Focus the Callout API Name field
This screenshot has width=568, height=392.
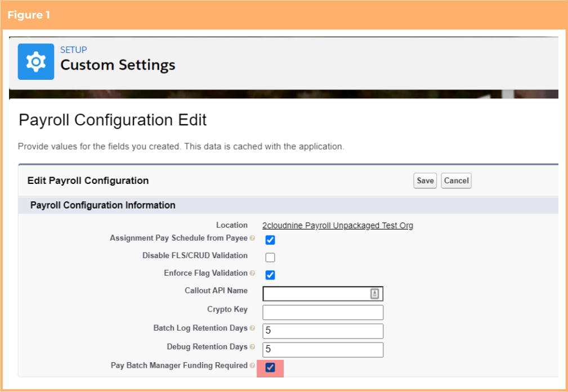click(323, 294)
